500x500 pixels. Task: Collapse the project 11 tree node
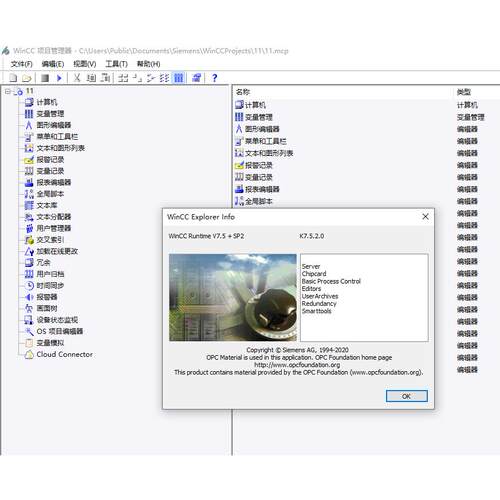click(x=8, y=91)
